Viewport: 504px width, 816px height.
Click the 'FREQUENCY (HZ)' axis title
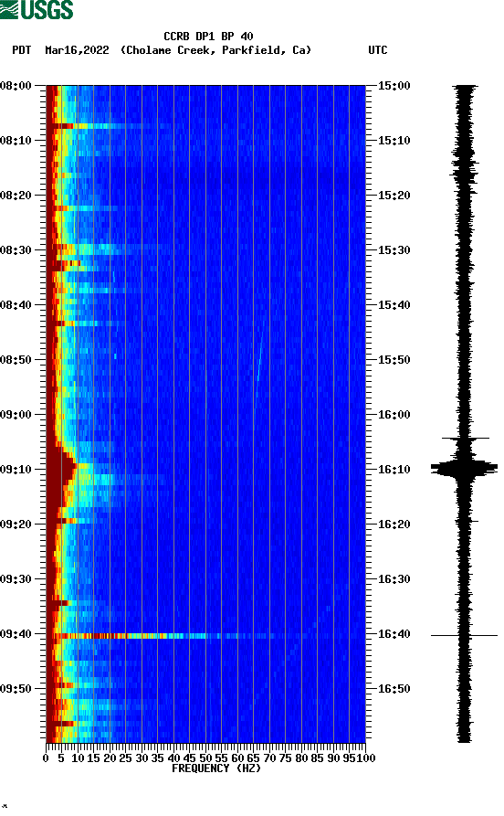[215, 768]
